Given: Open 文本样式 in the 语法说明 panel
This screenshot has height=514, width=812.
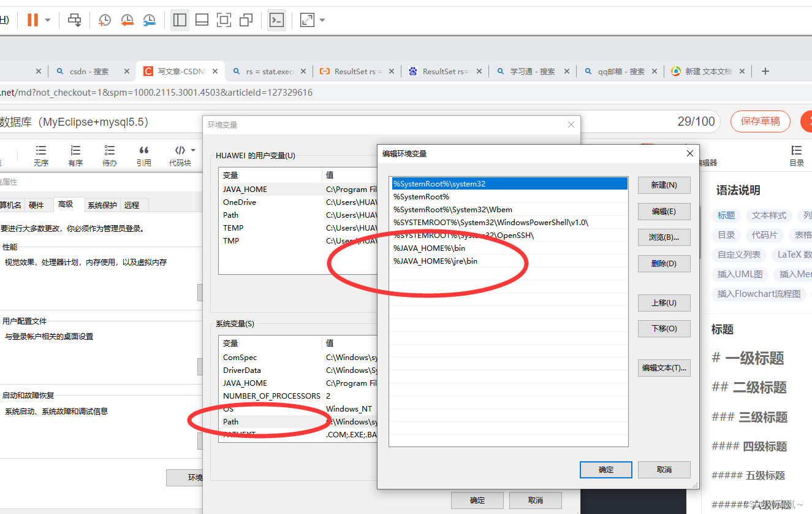Looking at the screenshot, I should point(768,215).
